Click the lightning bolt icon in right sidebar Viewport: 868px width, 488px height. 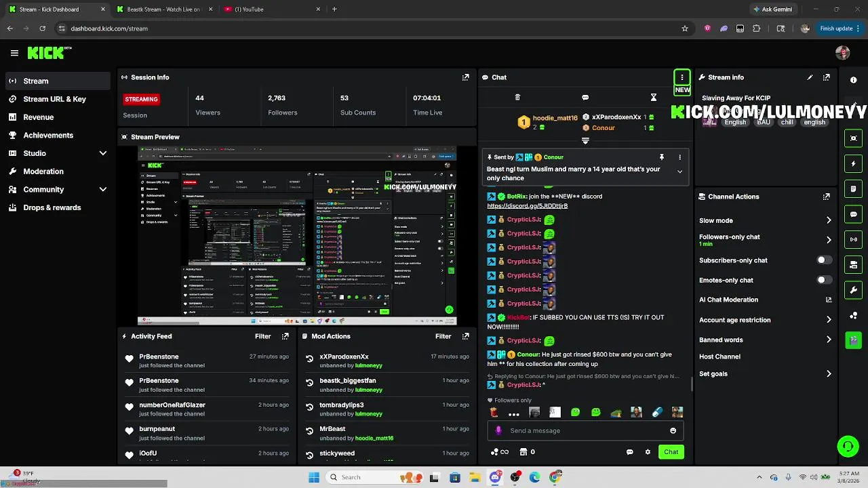[x=853, y=163]
